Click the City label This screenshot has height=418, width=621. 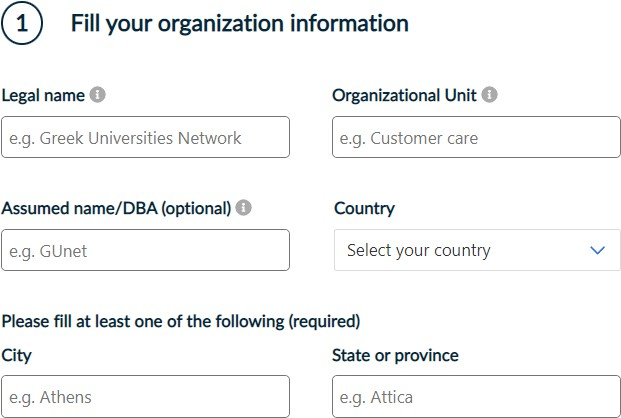tap(16, 356)
